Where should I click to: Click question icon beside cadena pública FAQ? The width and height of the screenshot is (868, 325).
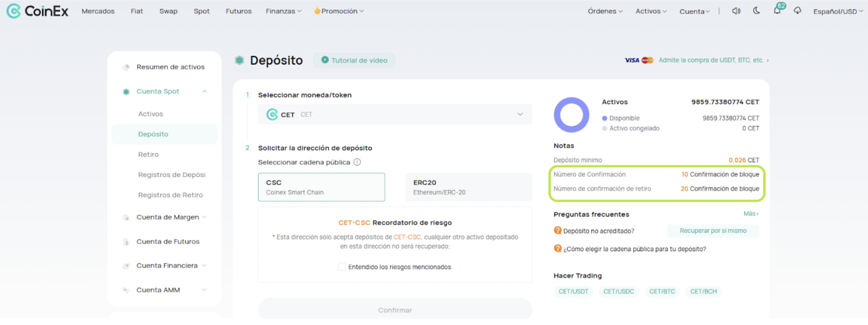tap(557, 248)
